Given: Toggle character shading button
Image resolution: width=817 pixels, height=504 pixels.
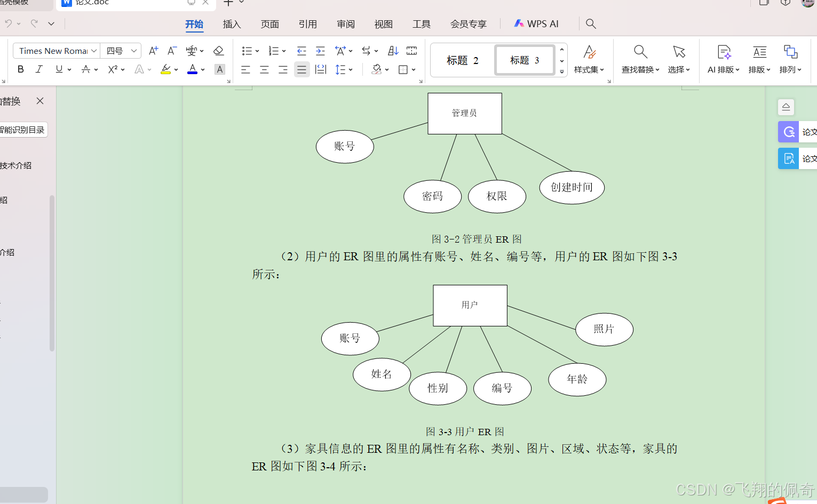Looking at the screenshot, I should pos(219,69).
